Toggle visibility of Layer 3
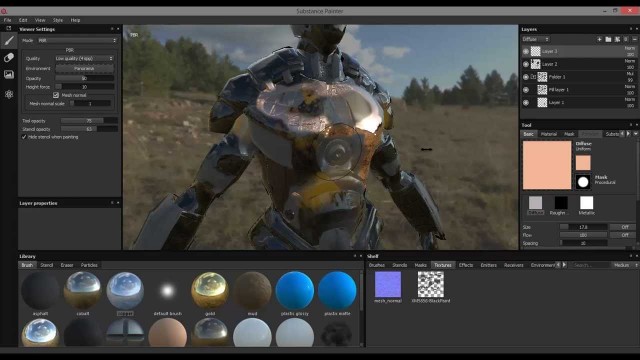The image size is (640, 360). 526,51
